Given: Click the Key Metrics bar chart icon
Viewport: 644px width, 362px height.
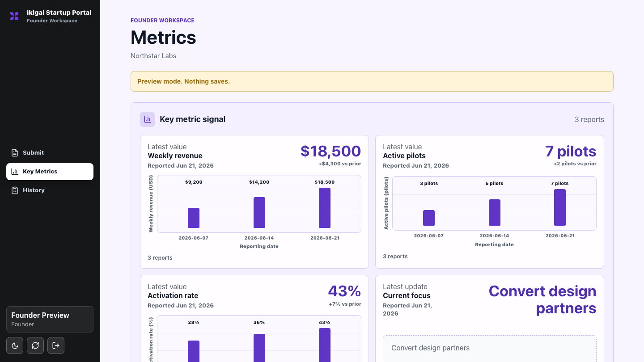Looking at the screenshot, I should [15, 172].
